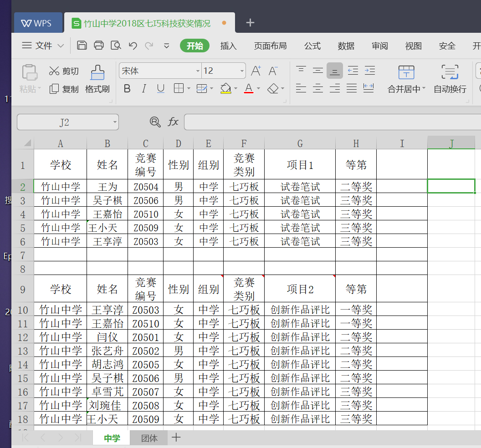Apply cell borders icon

[x=179, y=89]
